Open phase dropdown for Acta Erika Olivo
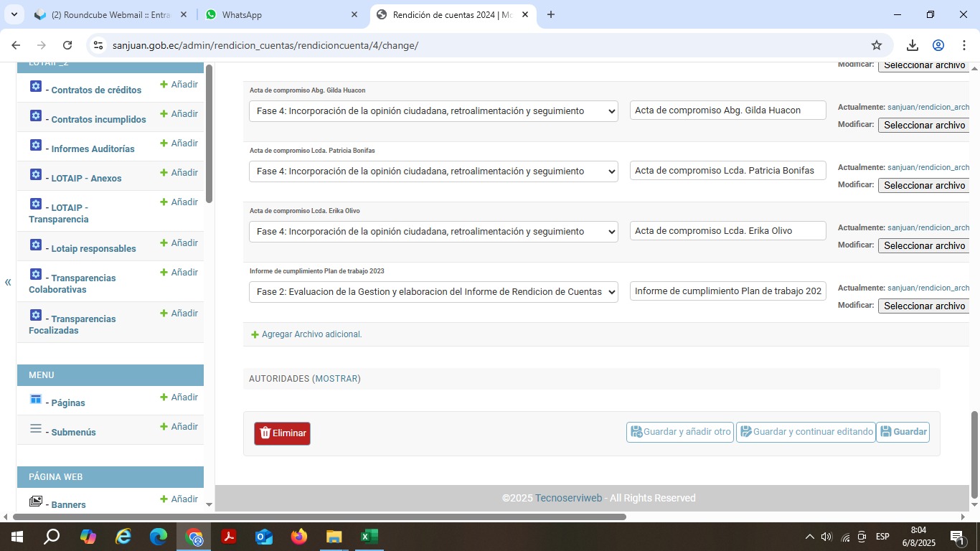 (x=433, y=232)
